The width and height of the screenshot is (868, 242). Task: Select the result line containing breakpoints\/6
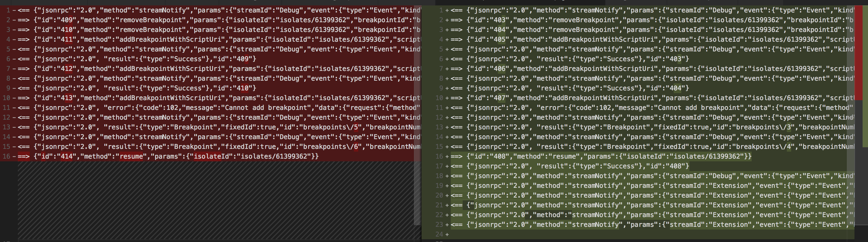coord(219,147)
